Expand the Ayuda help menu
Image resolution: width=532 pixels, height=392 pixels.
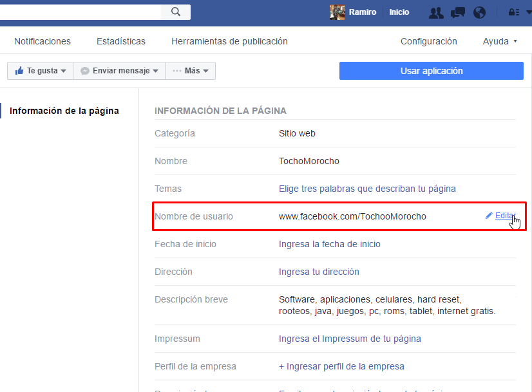(x=499, y=41)
